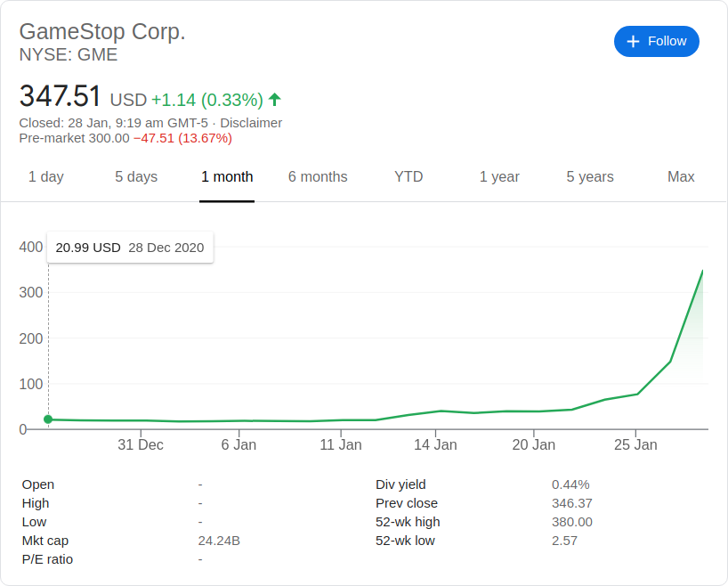The width and height of the screenshot is (728, 586).
Task: Click the Prev close value 346.37
Action: 572,503
